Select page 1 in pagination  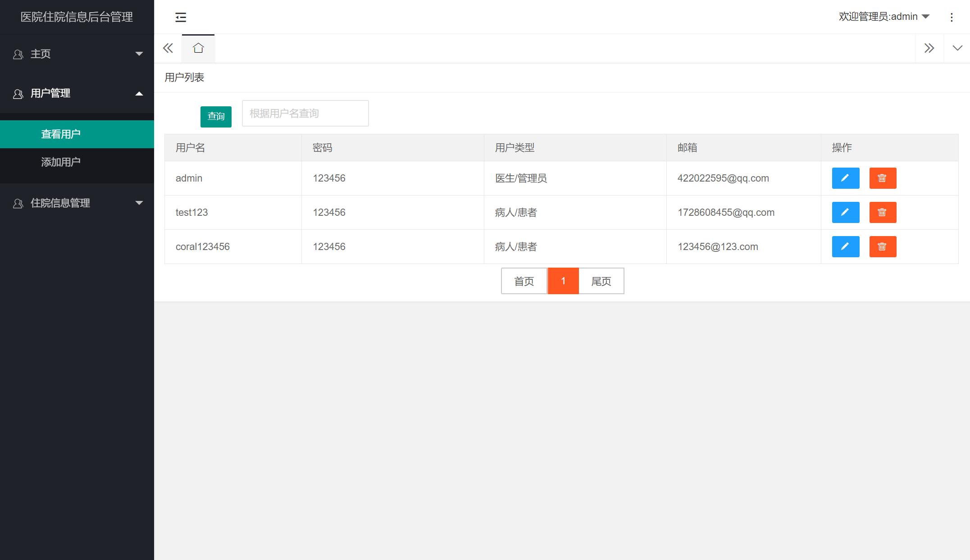(563, 281)
